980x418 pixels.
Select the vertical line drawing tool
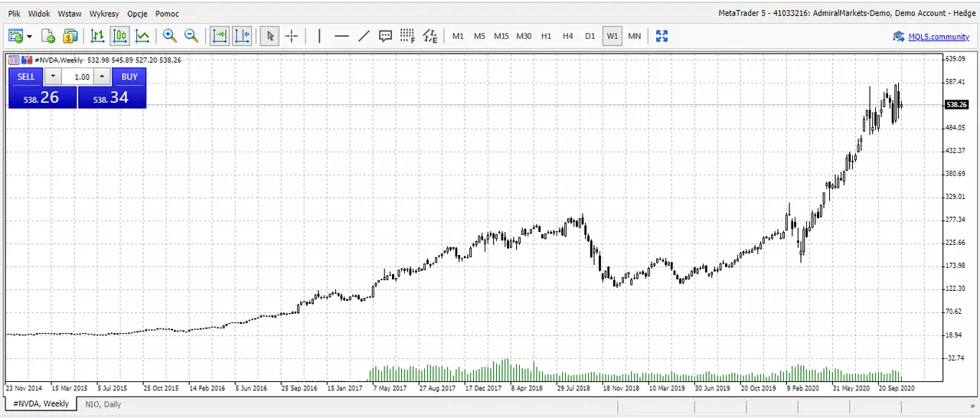click(x=319, y=36)
